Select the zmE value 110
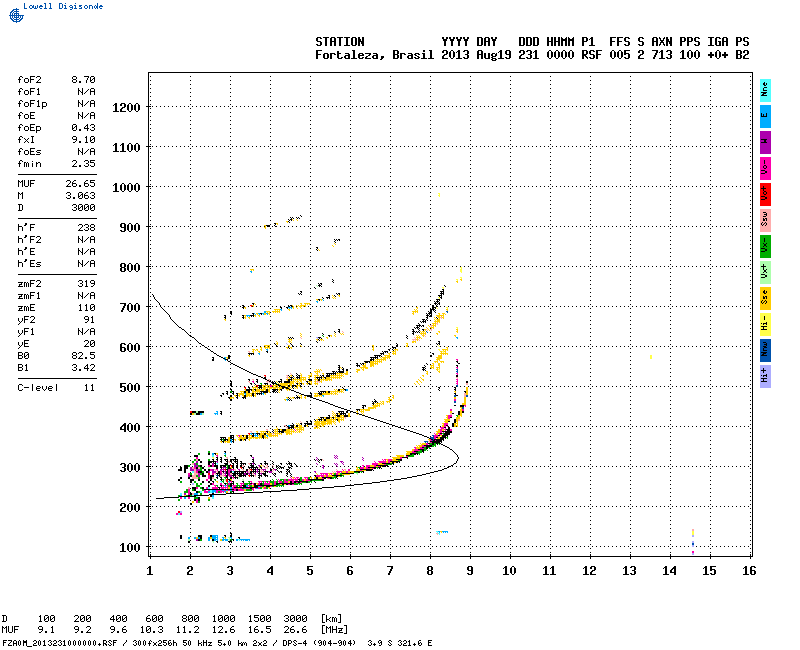Viewport: 800px width, 650px height. pos(86,308)
